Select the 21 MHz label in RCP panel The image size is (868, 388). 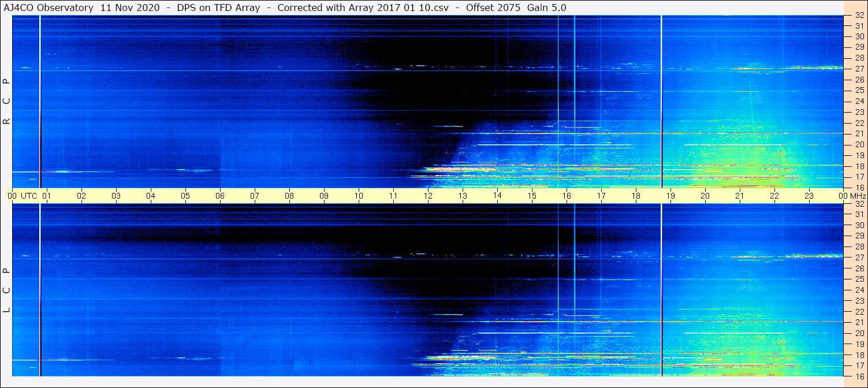coord(858,133)
